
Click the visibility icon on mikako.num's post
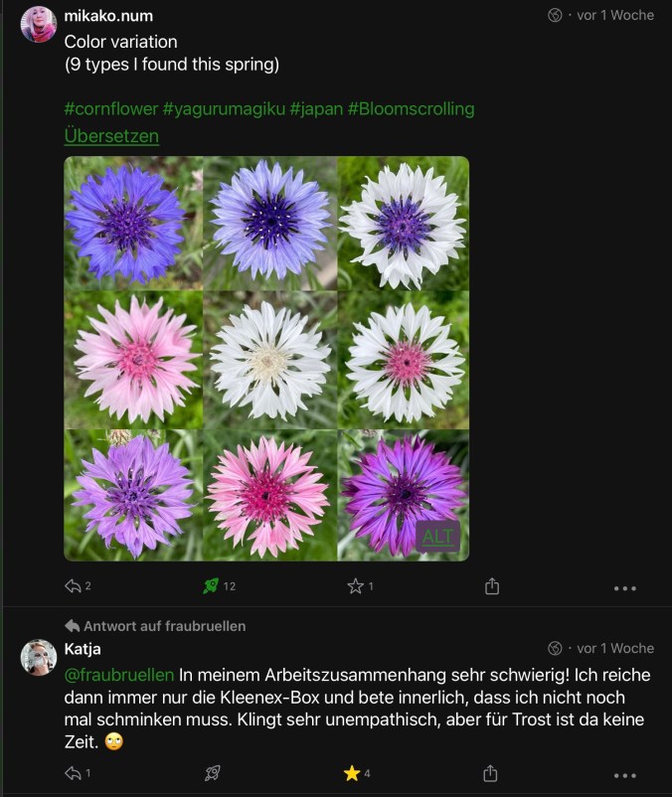(x=555, y=15)
